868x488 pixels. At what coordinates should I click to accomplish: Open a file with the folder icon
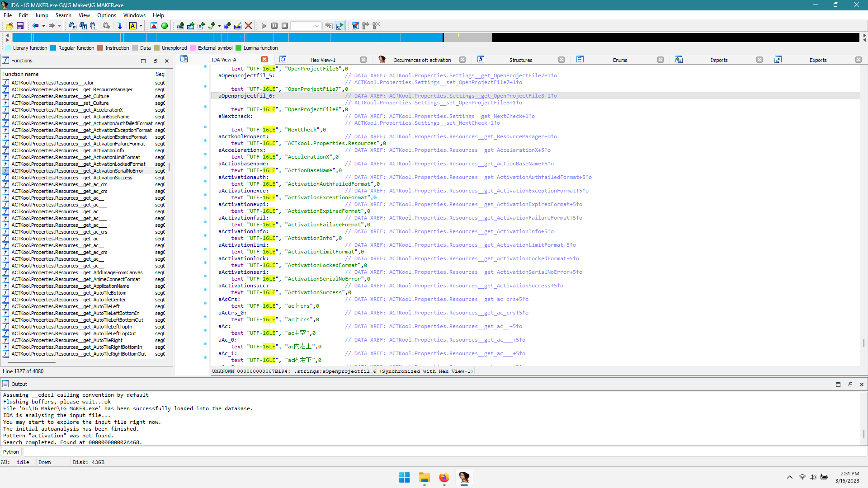pos(9,26)
